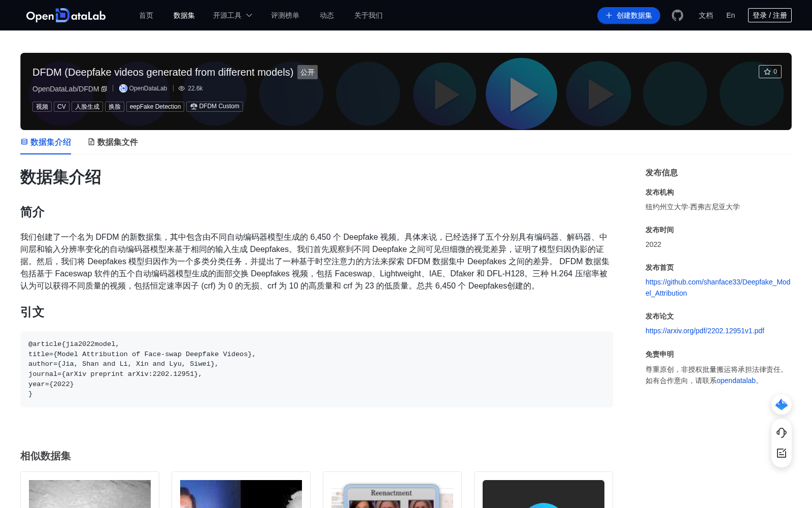
Task: Click the 登录 / 注册 button
Action: [x=770, y=15]
